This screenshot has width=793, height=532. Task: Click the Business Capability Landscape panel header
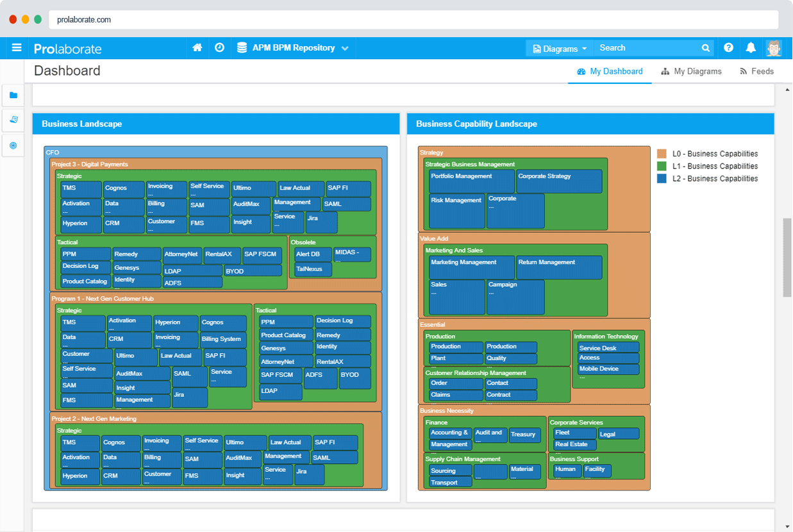pyautogui.click(x=590, y=124)
